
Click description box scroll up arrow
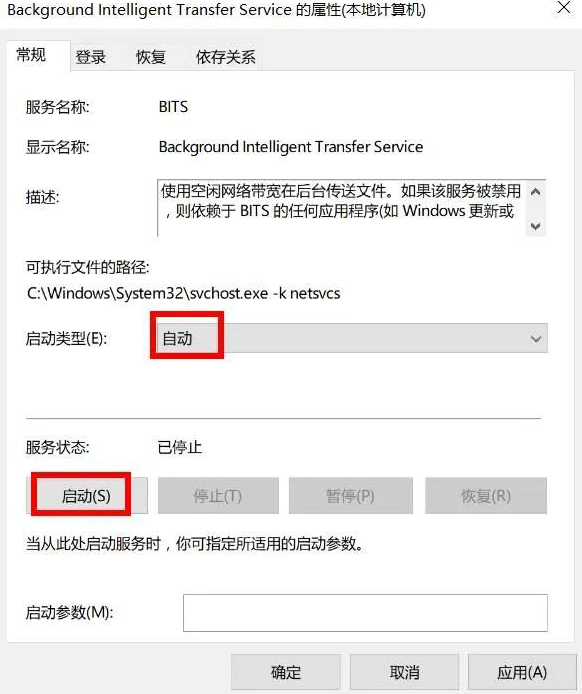click(536, 192)
